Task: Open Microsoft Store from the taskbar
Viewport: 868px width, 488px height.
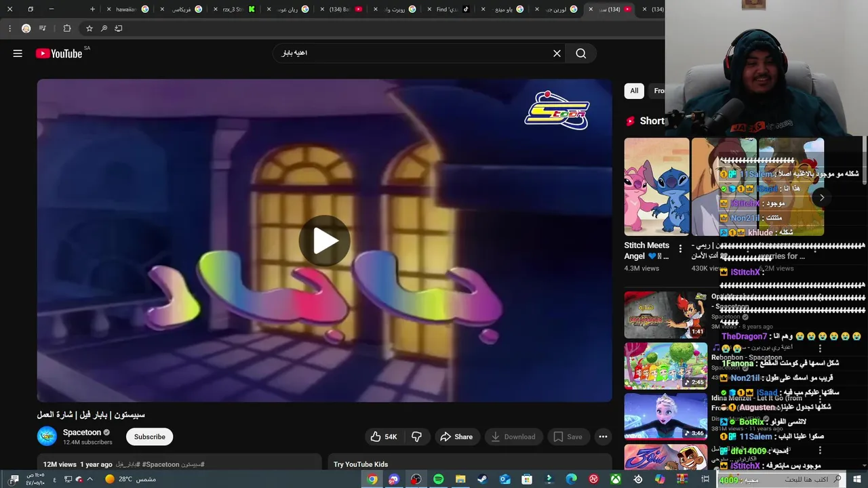Action: (x=527, y=479)
